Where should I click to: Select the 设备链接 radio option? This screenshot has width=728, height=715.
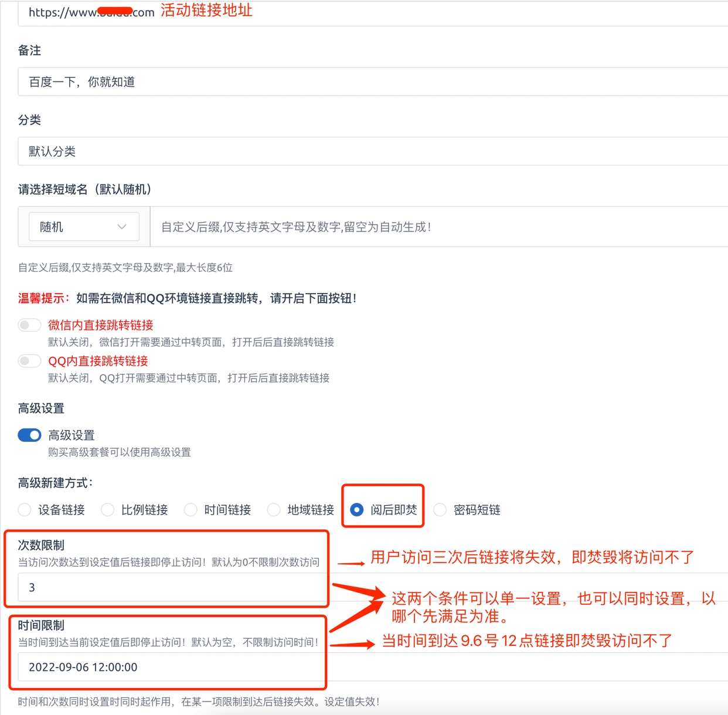coord(25,510)
